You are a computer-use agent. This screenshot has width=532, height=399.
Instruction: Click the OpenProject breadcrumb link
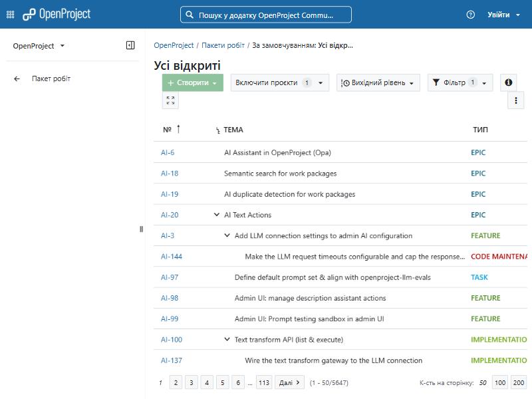point(174,45)
